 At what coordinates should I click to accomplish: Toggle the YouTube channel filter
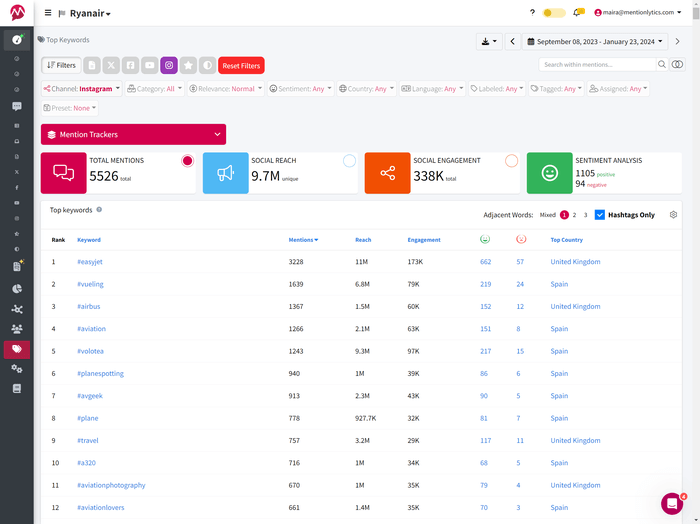pyautogui.click(x=150, y=65)
